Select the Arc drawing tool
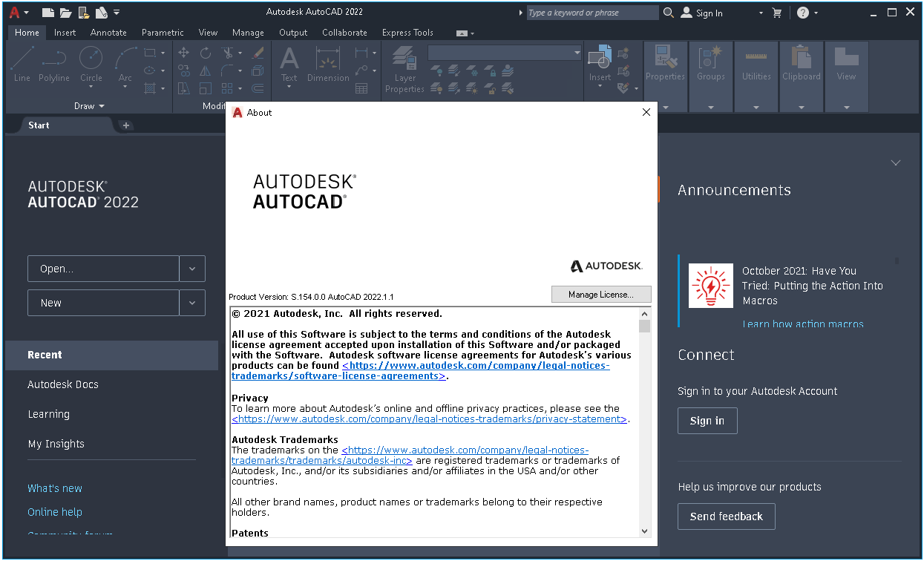This screenshot has width=924, height=561. [125, 64]
